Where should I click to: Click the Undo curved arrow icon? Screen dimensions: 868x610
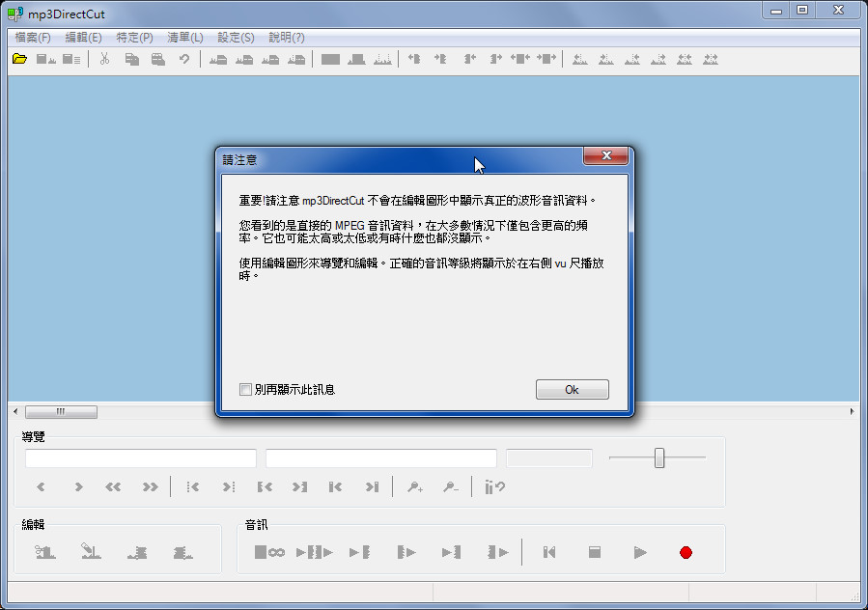click(x=184, y=59)
